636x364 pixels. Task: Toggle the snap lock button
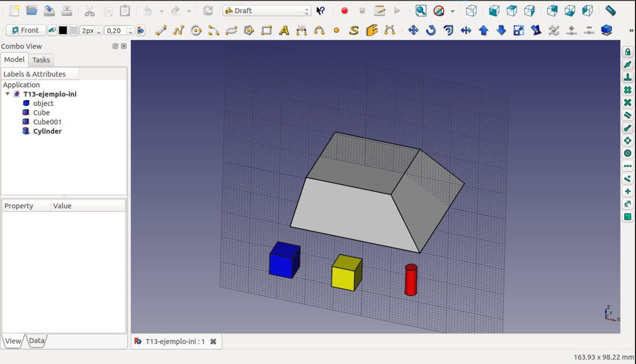(628, 52)
